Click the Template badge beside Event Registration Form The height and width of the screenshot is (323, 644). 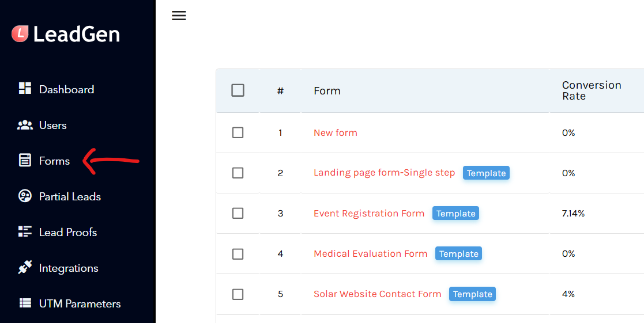(455, 214)
